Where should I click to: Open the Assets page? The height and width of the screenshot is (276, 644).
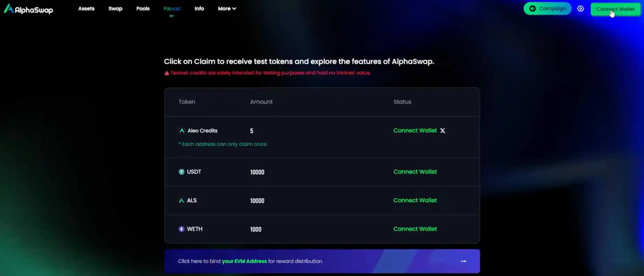pos(86,9)
